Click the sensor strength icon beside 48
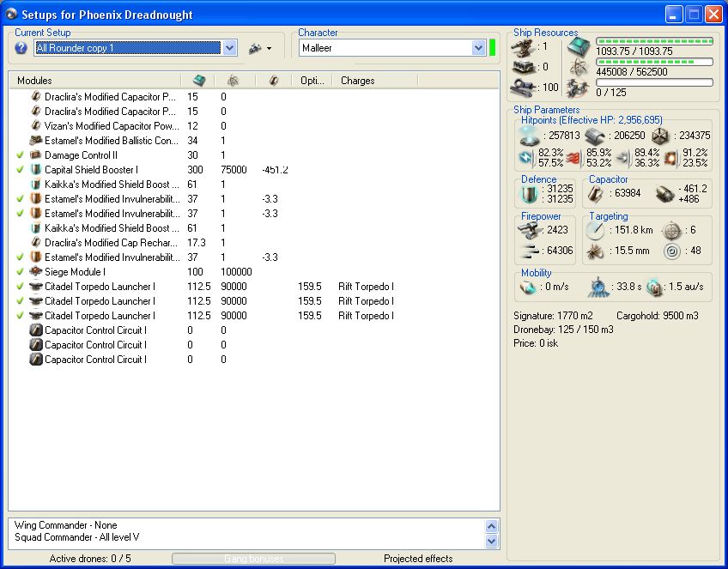 [x=671, y=251]
